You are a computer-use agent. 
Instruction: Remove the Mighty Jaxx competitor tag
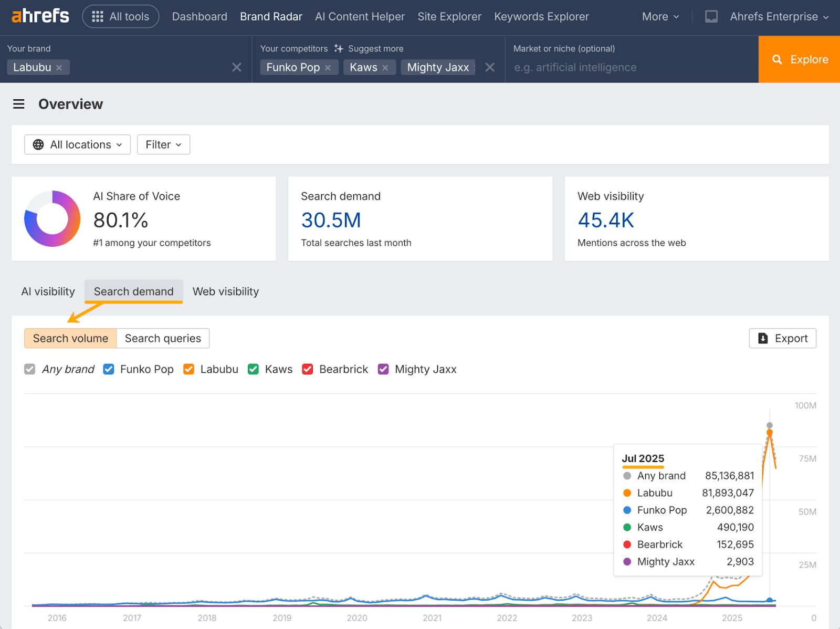tap(475, 67)
